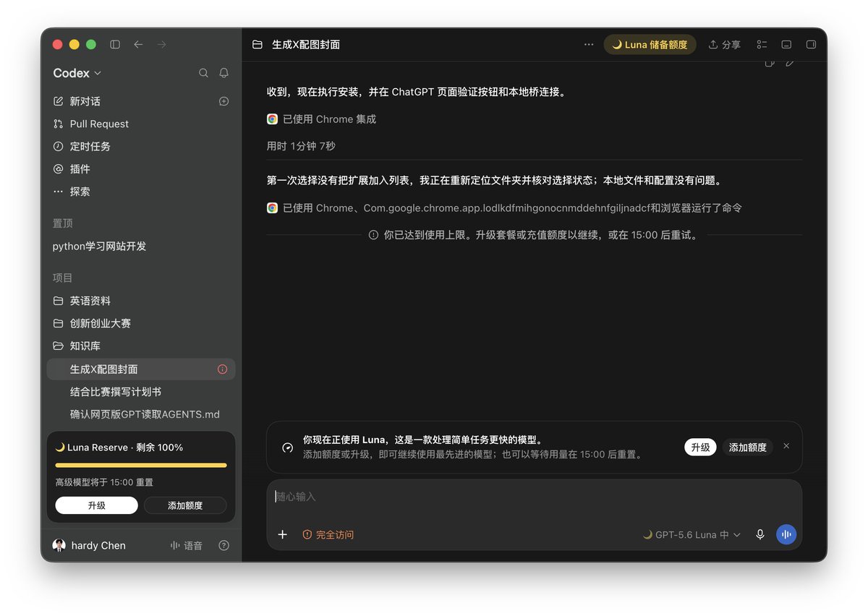Toggle the bottom panel icon in header
Image resolution: width=868 pixels, height=616 pixels.
pos(786,45)
